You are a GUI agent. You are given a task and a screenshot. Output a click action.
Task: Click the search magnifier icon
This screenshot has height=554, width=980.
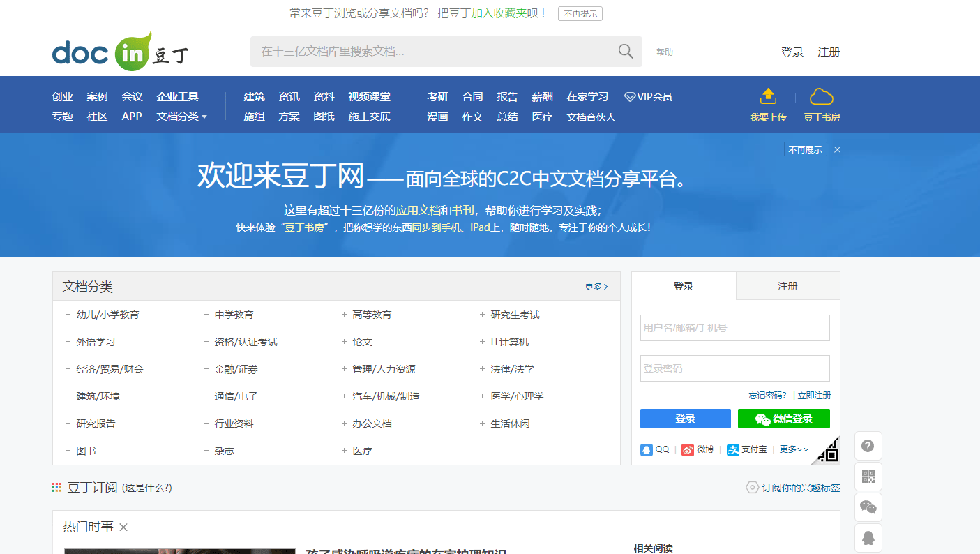(624, 51)
